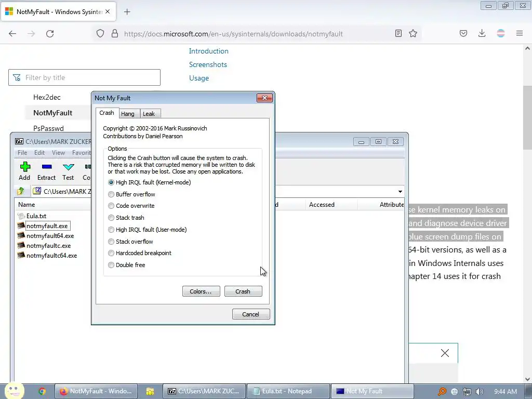
Task: Open the 7-Zip View menu
Action: [58, 153]
